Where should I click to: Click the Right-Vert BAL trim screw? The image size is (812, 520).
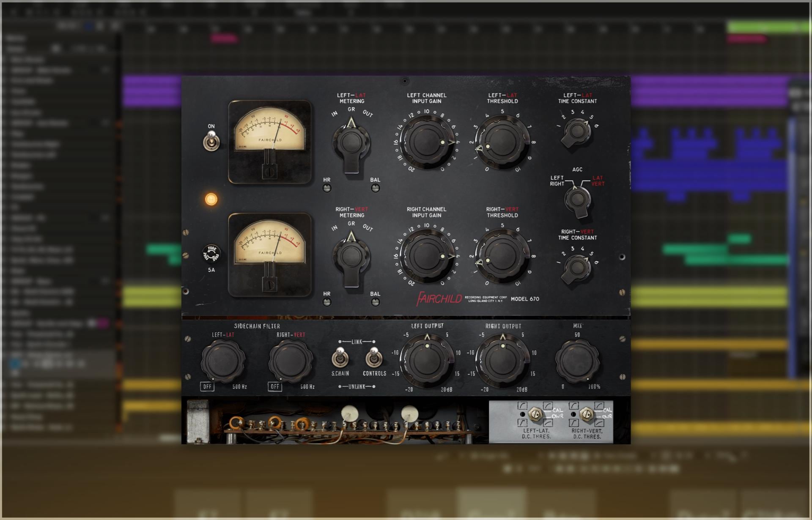click(x=375, y=302)
